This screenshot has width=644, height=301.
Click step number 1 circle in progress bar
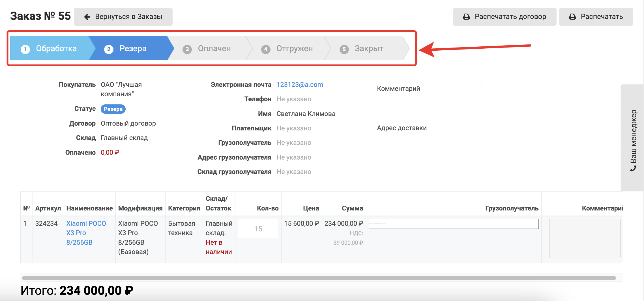[25, 49]
